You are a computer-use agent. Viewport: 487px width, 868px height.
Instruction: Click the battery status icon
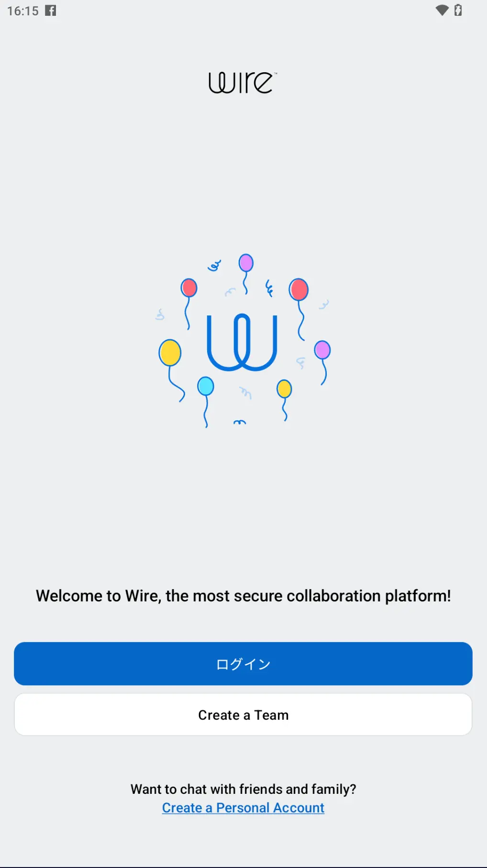(x=459, y=11)
